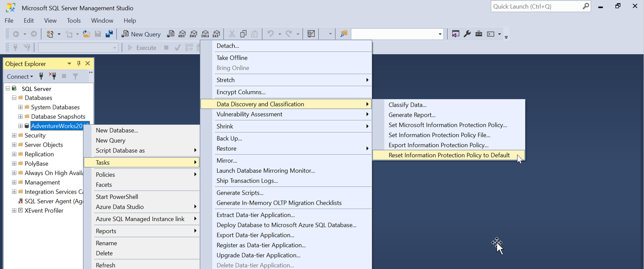The width and height of the screenshot is (644, 269).
Task: Open the Activity Monitor wrench icon
Action: (x=467, y=34)
